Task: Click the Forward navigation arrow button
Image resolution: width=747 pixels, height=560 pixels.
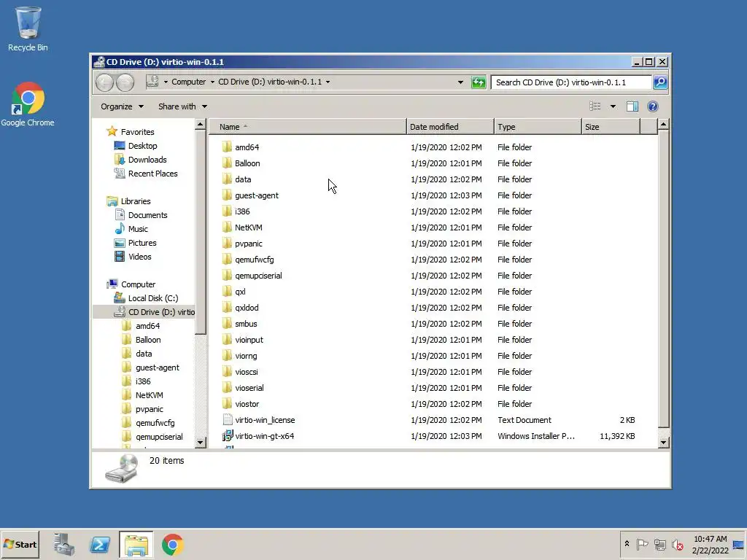Action: pyautogui.click(x=125, y=82)
